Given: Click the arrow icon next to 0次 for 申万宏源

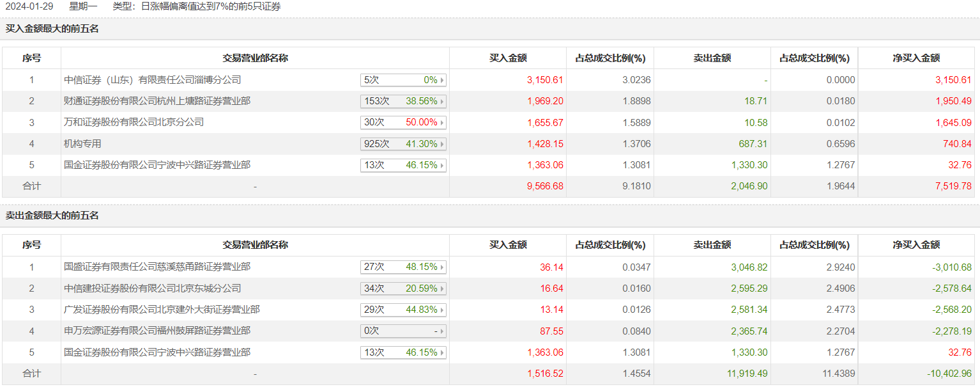Looking at the screenshot, I should pyautogui.click(x=442, y=331).
